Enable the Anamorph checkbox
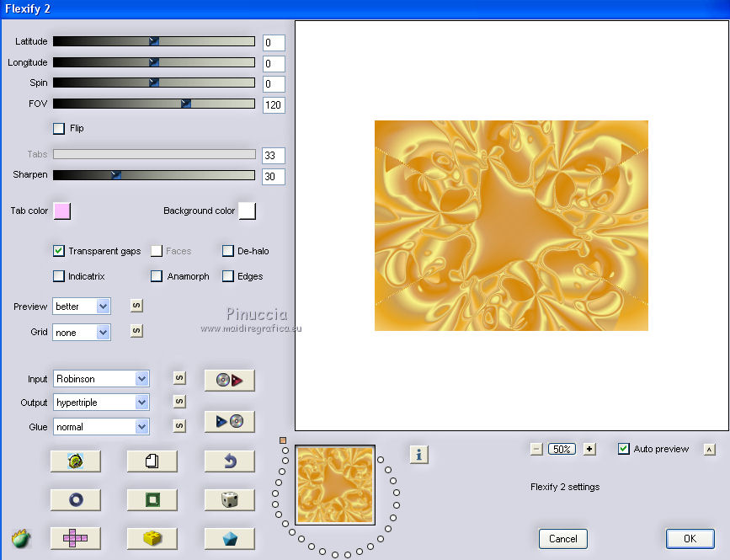The height and width of the screenshot is (560, 730). pyautogui.click(x=157, y=276)
